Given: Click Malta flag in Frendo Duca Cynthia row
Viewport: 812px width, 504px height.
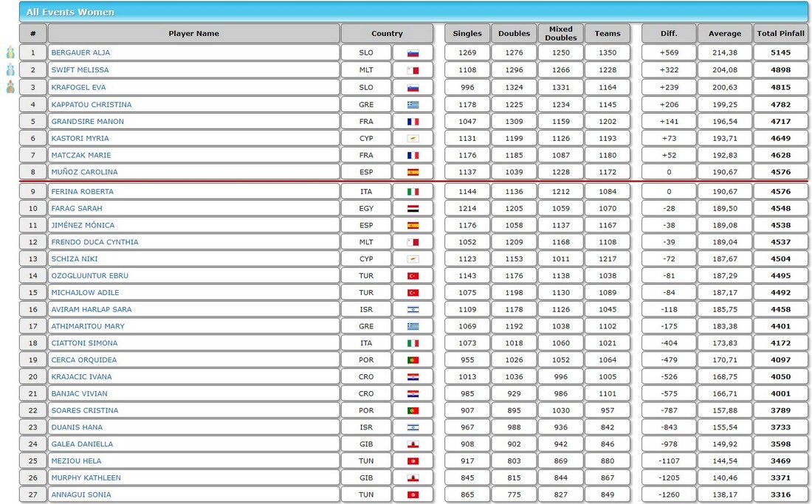Looking at the screenshot, I should [413, 242].
